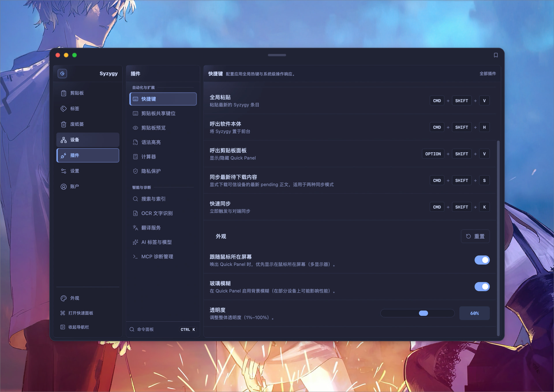The image size is (554, 392).
Task: Open 账户 in the sidebar
Action: [x=88, y=187]
